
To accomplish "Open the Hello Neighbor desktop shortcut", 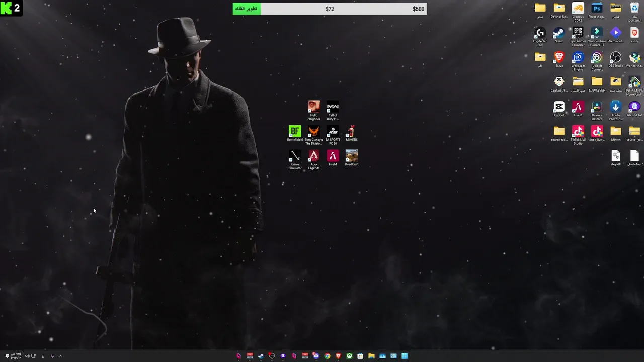I will coord(314,110).
